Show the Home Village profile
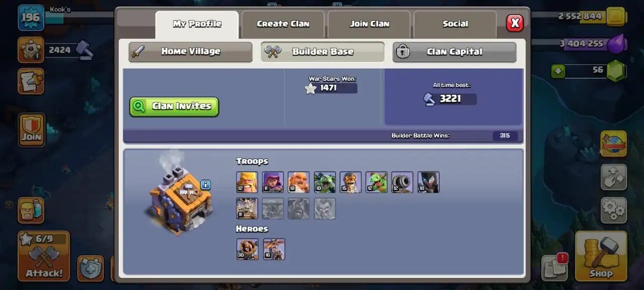Image resolution: width=644 pixels, height=290 pixels. coord(191,51)
